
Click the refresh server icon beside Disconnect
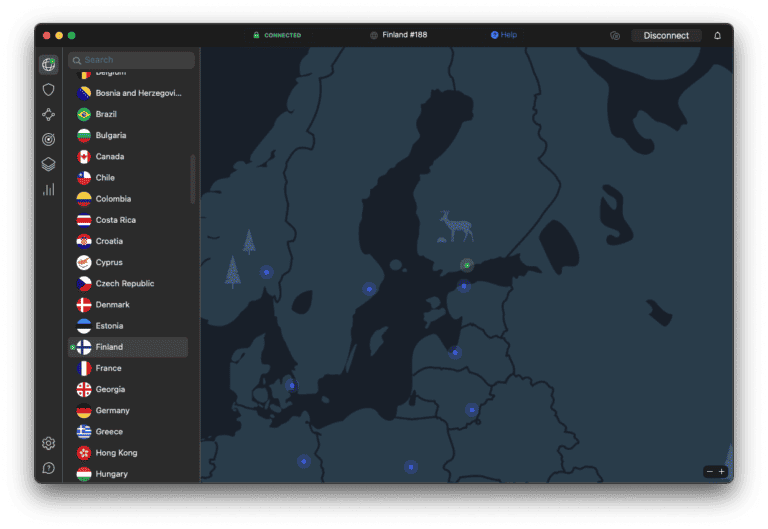615,36
